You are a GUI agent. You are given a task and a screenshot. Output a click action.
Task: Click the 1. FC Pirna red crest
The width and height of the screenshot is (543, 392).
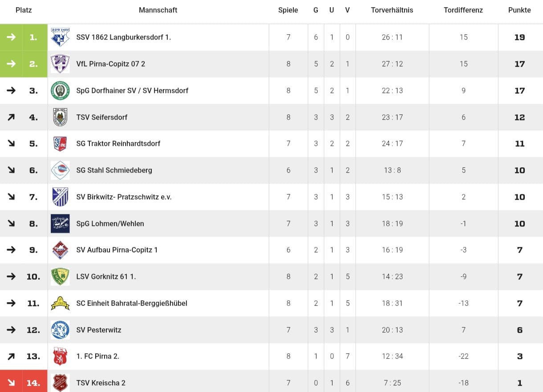click(60, 356)
